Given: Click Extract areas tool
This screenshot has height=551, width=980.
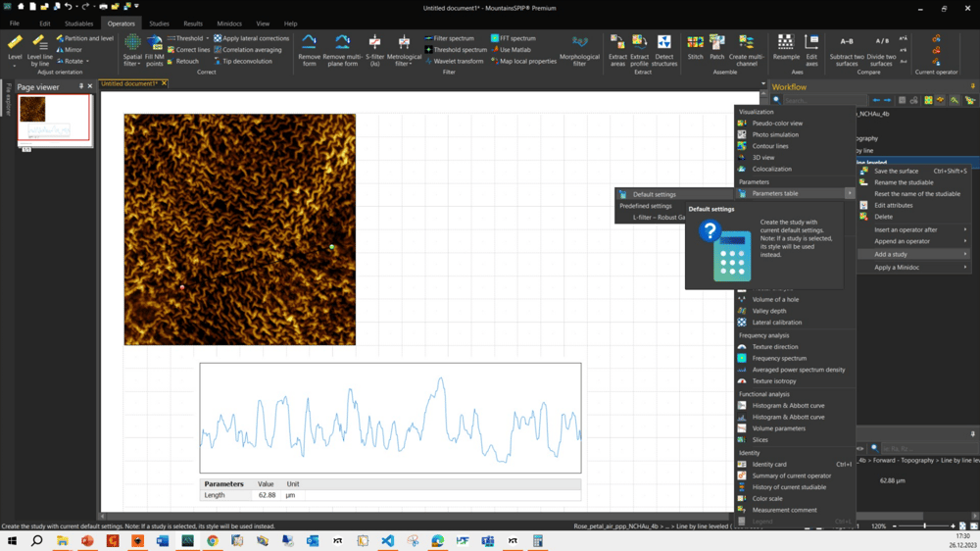Looking at the screenshot, I should click(617, 50).
